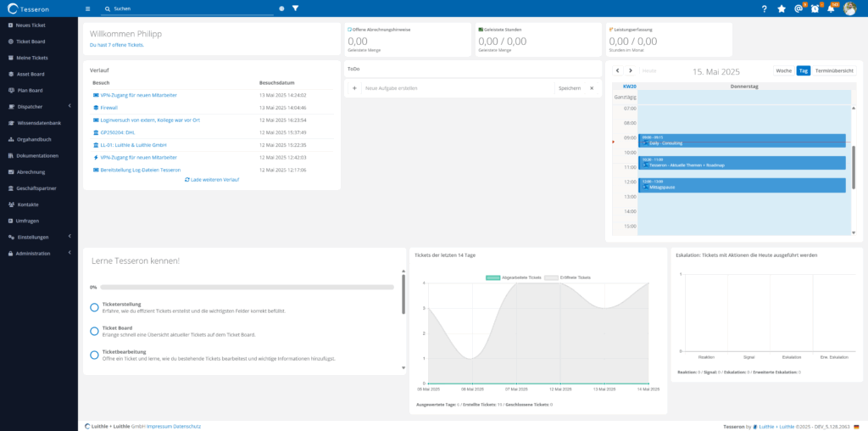Open mentions via the @ icon
Image resolution: width=868 pixels, height=431 pixels.
point(798,8)
